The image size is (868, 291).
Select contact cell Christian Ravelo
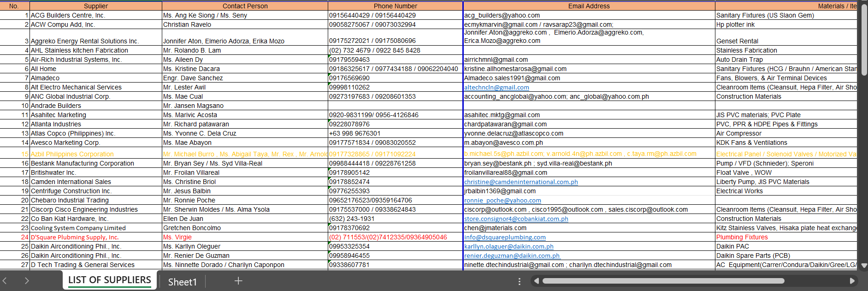point(245,24)
